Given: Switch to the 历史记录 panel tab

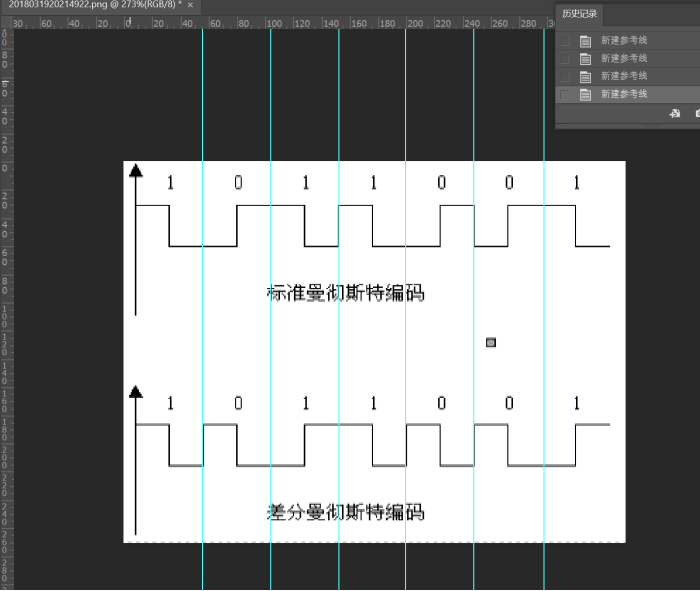Looking at the screenshot, I should (x=579, y=14).
